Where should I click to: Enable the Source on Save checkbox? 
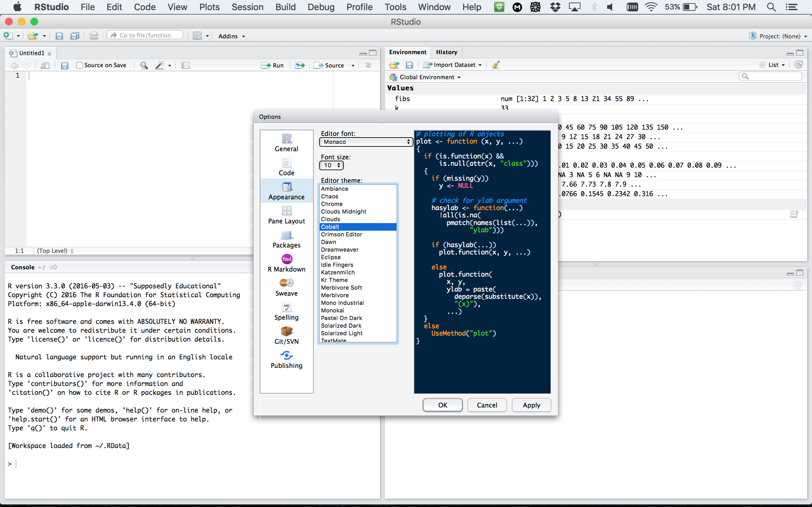[x=80, y=65]
